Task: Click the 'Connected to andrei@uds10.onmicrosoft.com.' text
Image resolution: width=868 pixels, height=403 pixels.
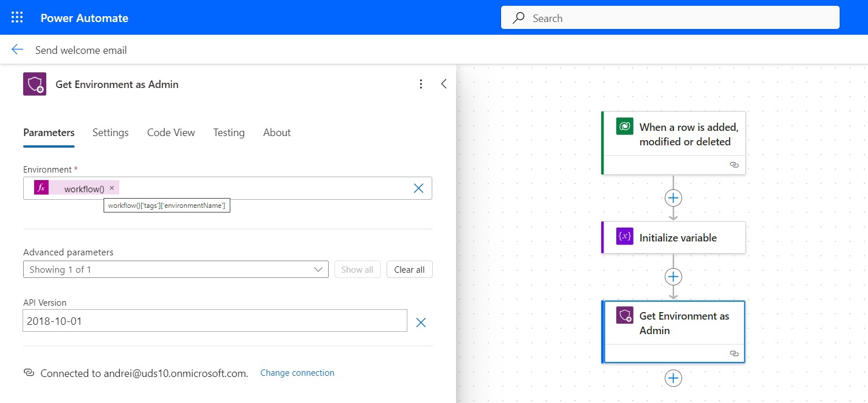Action: coord(144,373)
